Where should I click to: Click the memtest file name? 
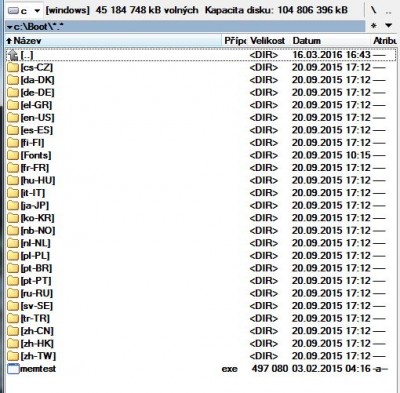pos(38,369)
